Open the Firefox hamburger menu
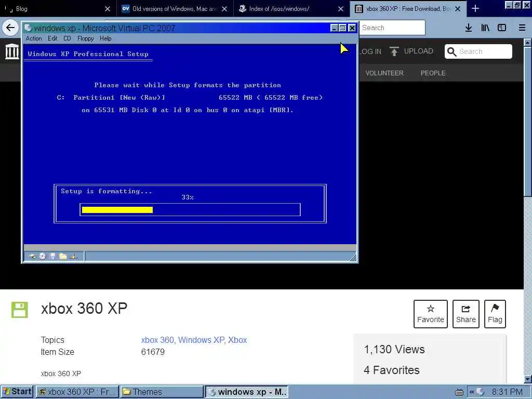 tap(522, 28)
